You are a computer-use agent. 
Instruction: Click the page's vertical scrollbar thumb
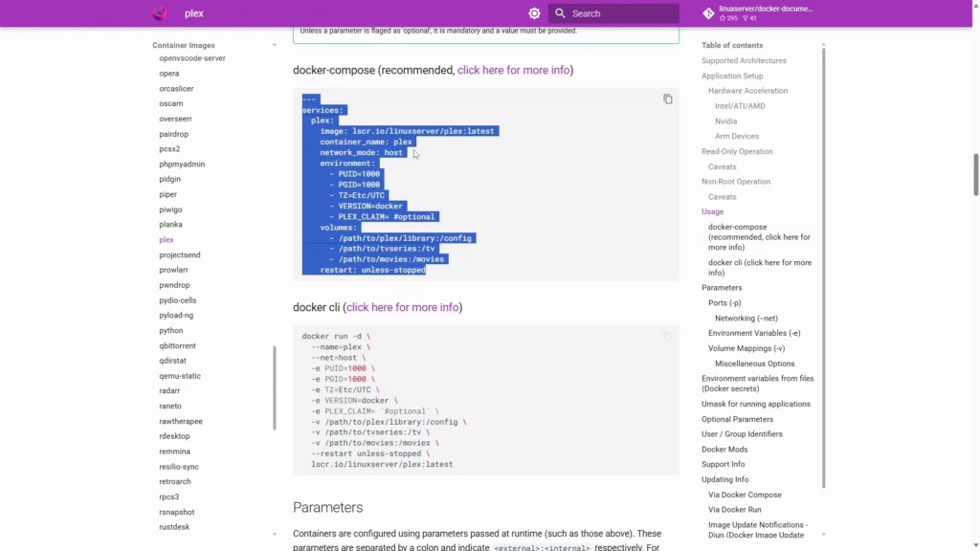[x=975, y=174]
